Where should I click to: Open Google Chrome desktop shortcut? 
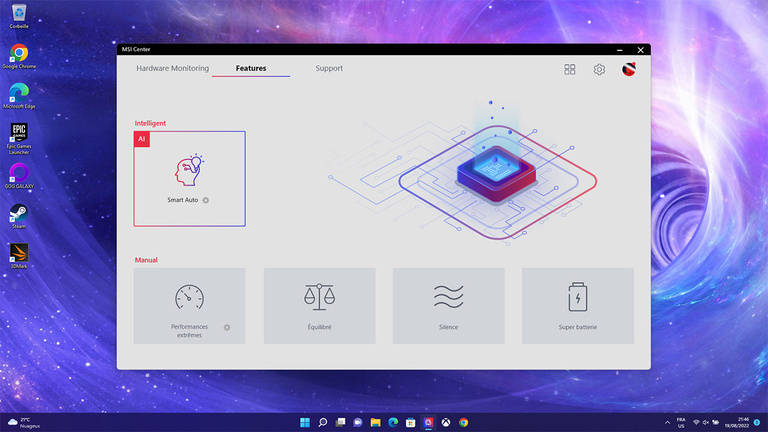point(19,56)
